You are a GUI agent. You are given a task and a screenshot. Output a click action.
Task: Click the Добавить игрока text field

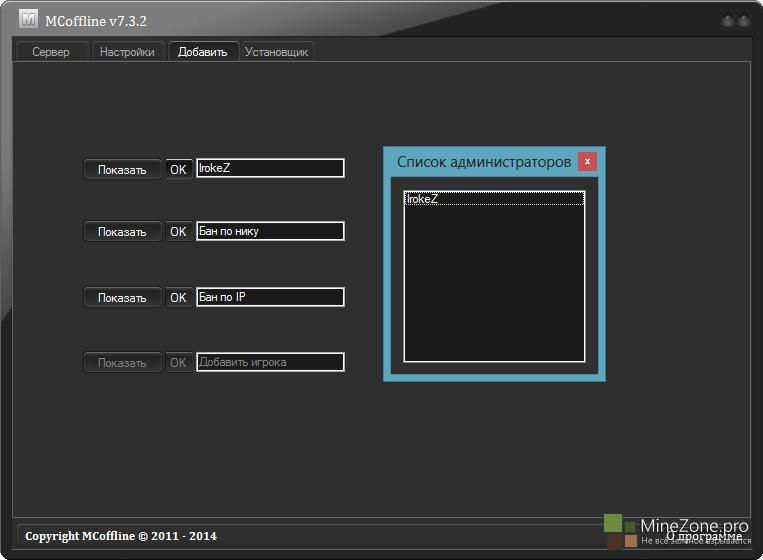pos(270,362)
